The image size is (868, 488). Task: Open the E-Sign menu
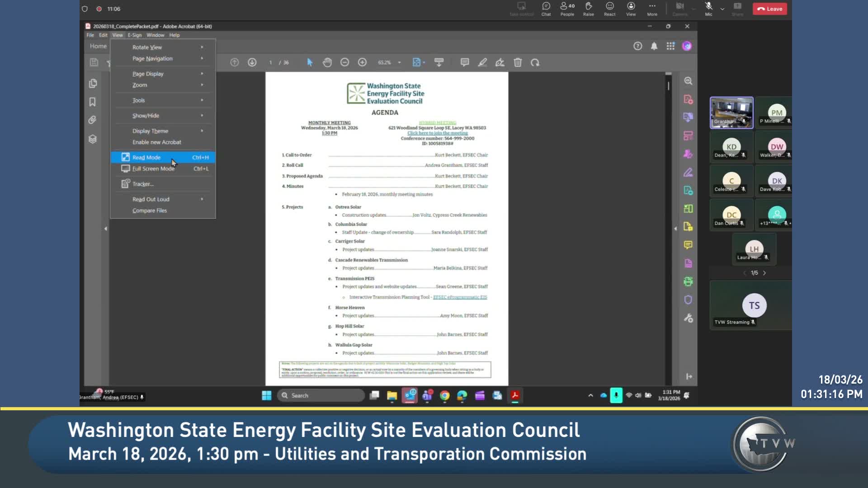coord(134,35)
